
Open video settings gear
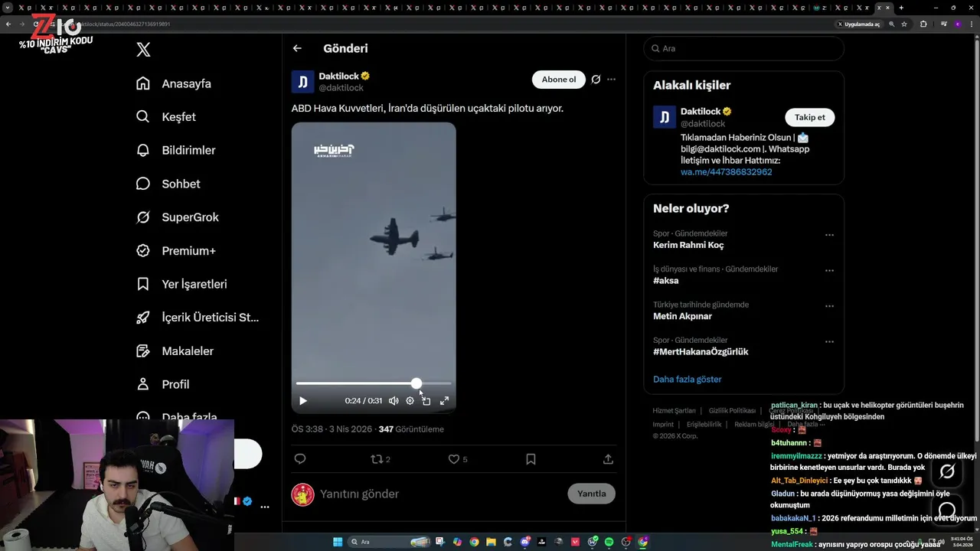click(410, 400)
